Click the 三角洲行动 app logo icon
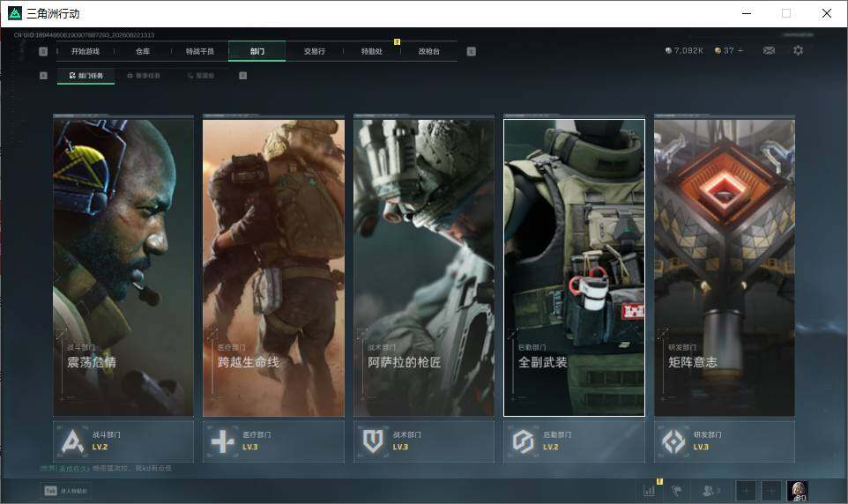The image size is (848, 504). coord(15,13)
